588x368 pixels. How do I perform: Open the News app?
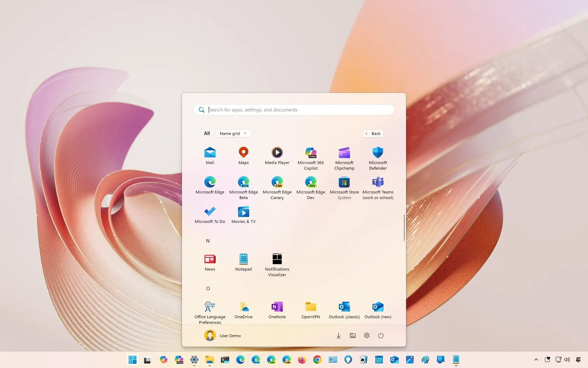[x=210, y=262]
